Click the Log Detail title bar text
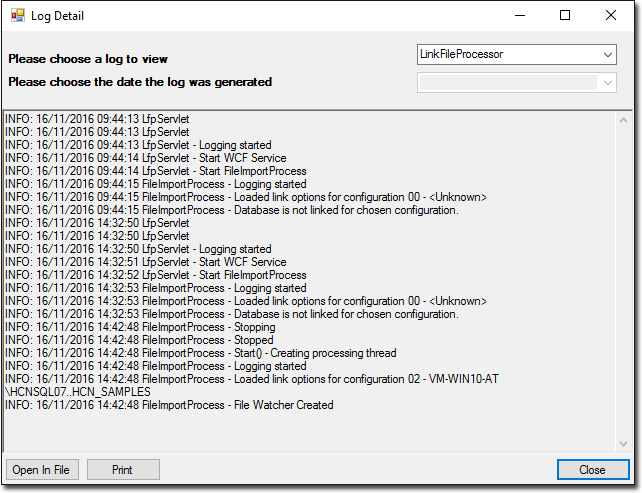 click(x=58, y=16)
